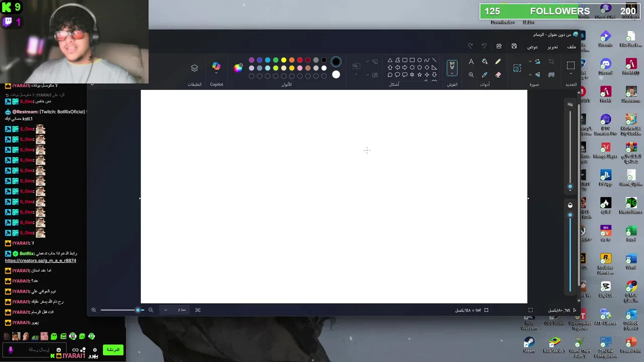Click the opacity slider handle

[x=570, y=215]
